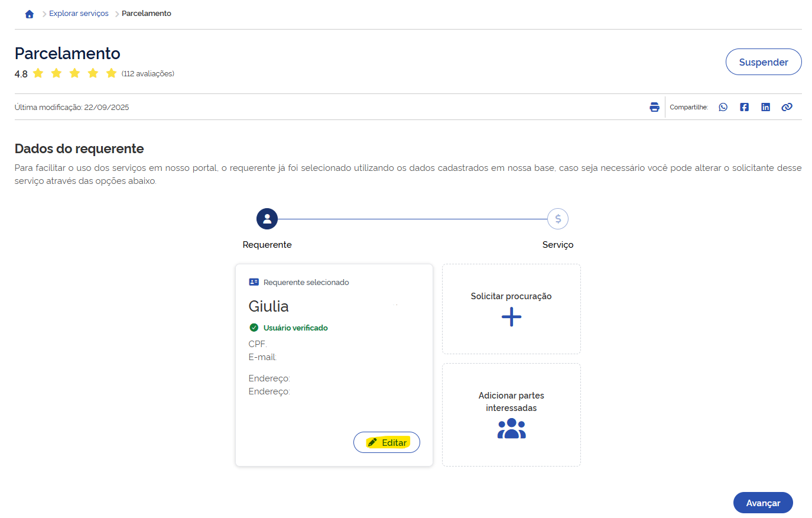Click the Parcelamento breadcrumb item

click(147, 14)
